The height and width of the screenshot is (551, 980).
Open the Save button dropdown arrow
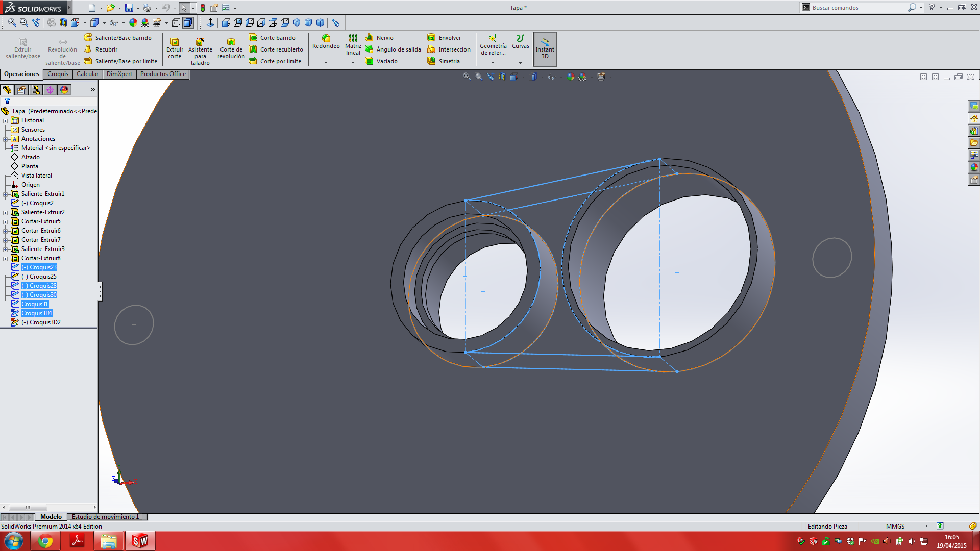pos(138,8)
